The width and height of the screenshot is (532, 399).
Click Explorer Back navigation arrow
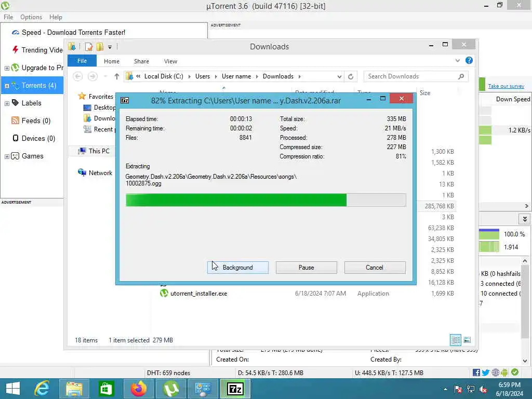click(78, 76)
